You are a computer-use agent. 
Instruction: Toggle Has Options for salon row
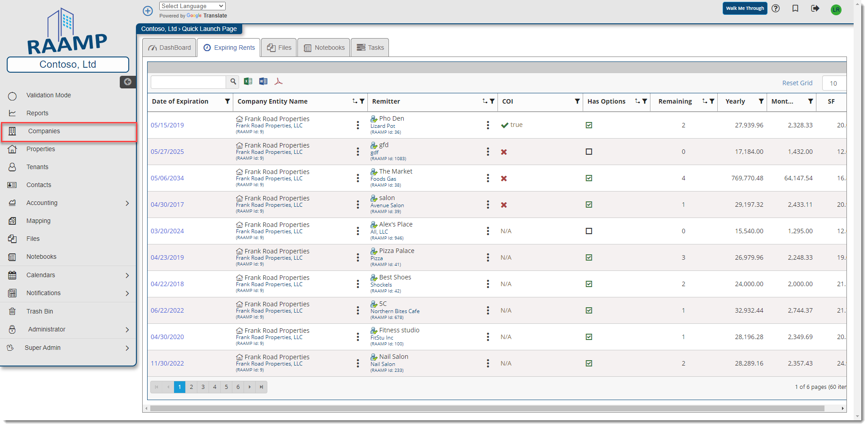click(589, 205)
